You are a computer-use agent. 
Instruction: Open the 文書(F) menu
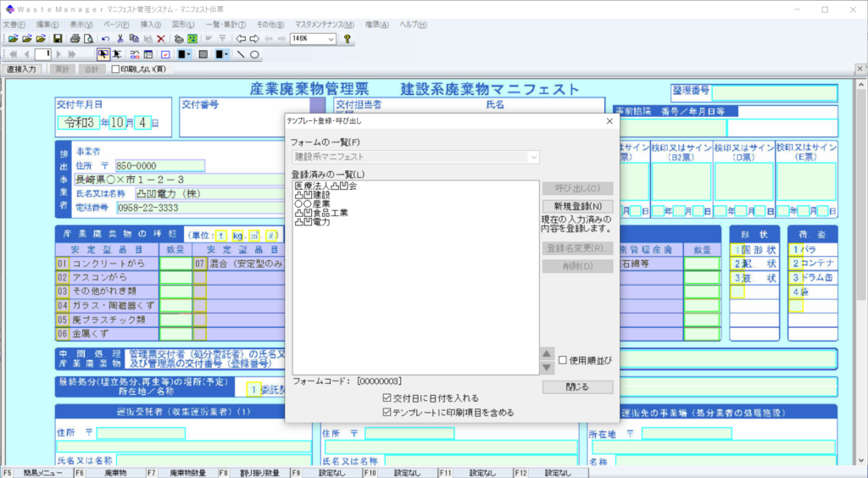pyautogui.click(x=14, y=25)
